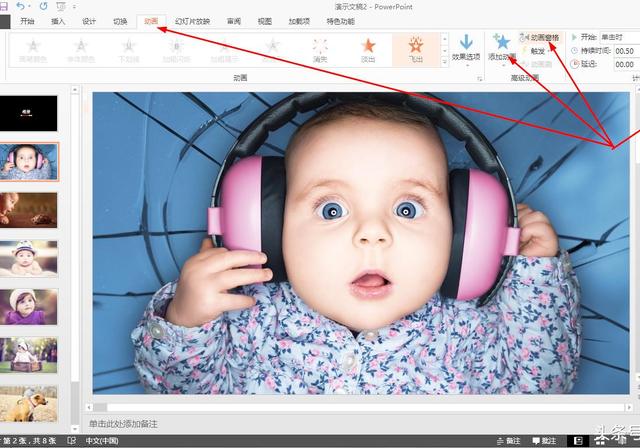
Task: Start slideshow from beginning via quick access icon
Action: pos(60,6)
